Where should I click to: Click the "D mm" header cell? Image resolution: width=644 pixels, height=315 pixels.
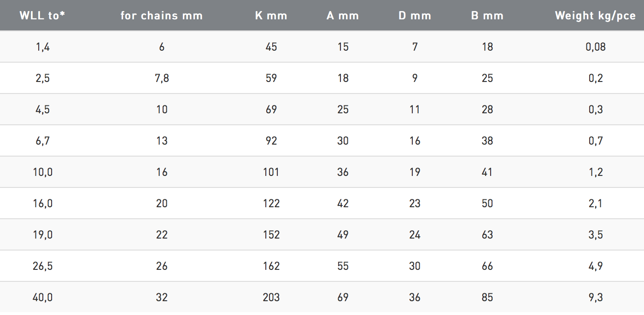tap(415, 16)
